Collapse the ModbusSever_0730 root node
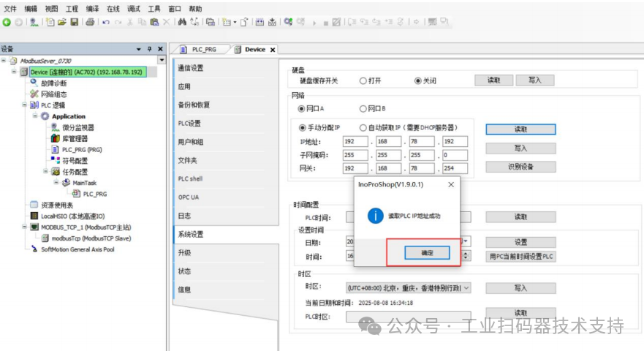 [4, 61]
